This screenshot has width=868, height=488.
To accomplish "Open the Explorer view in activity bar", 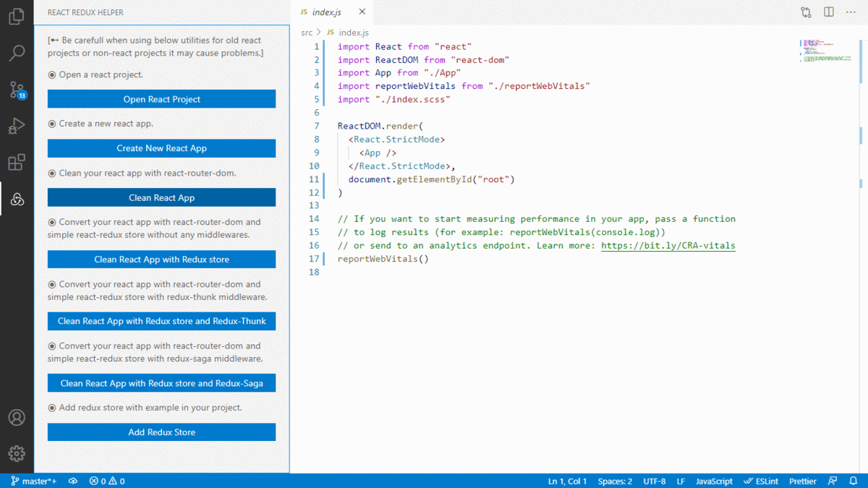I will tap(17, 17).
